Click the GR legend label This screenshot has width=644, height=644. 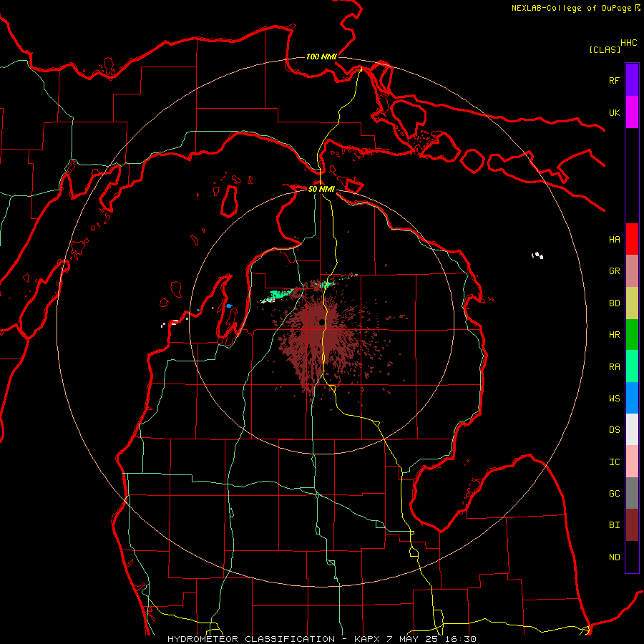[614, 271]
